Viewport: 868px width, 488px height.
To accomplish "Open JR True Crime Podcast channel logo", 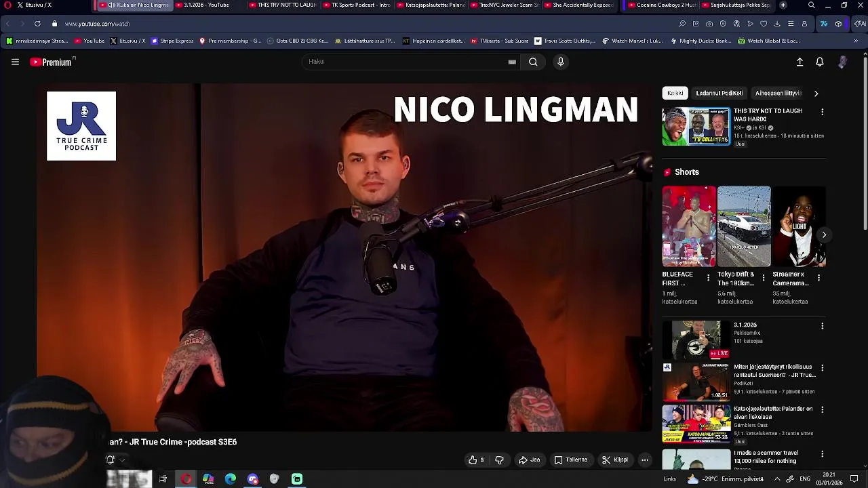I will point(81,126).
